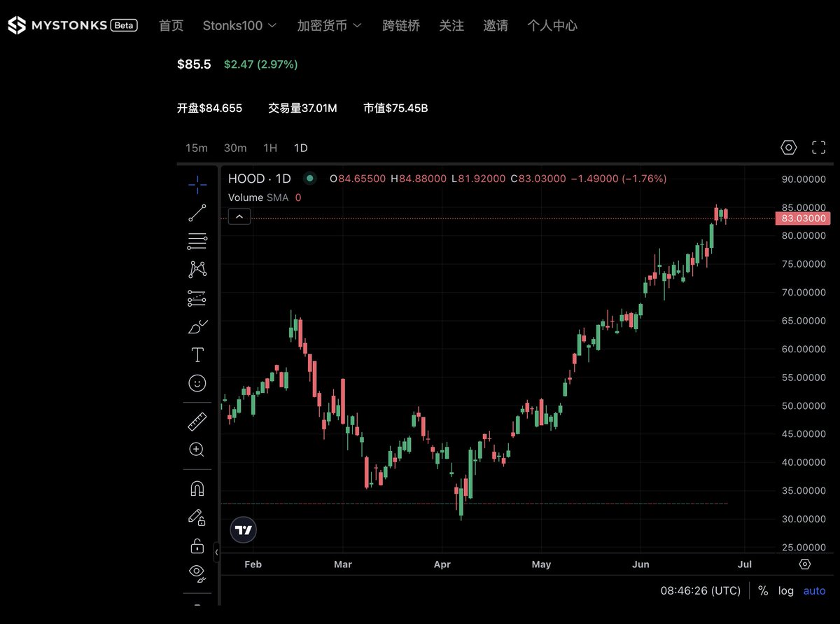The image size is (840, 624).
Task: Click the green market status dot
Action: coord(310,179)
